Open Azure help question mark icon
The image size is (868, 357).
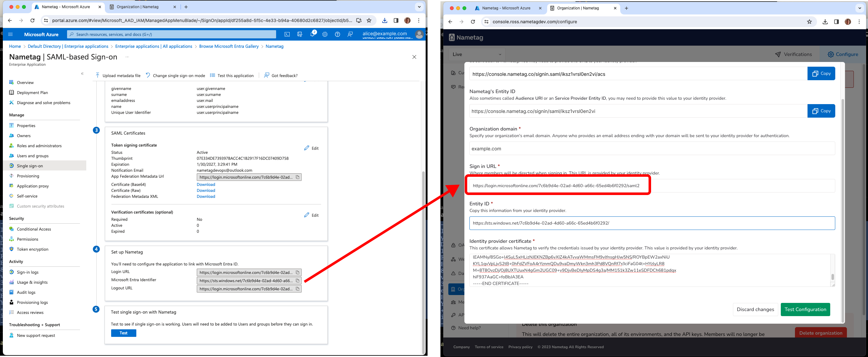click(337, 34)
